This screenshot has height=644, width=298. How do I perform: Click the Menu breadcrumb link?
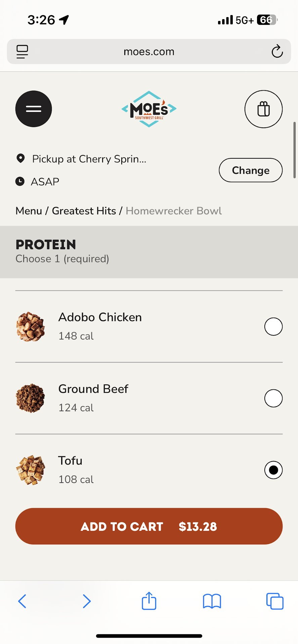[x=29, y=211]
